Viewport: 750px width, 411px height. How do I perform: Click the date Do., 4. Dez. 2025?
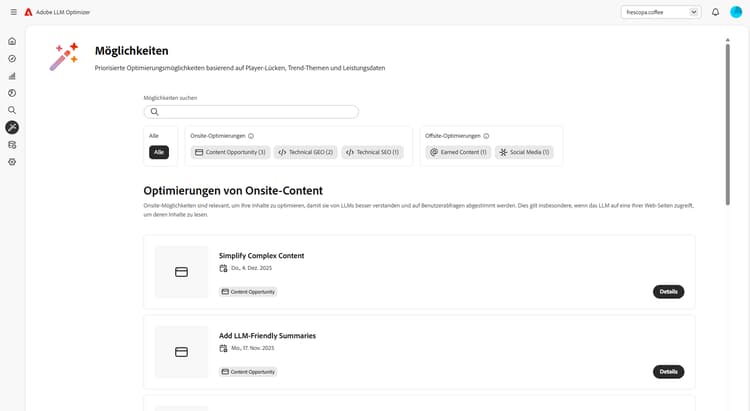pyautogui.click(x=252, y=268)
